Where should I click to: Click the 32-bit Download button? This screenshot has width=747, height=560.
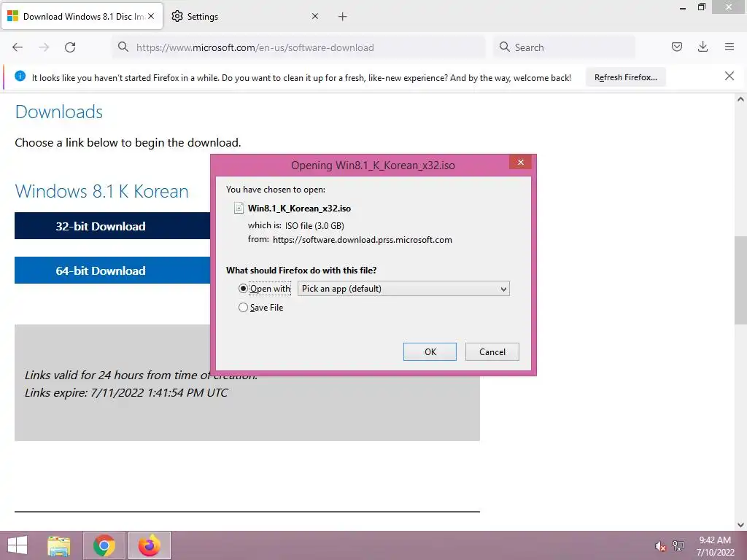[x=112, y=226]
